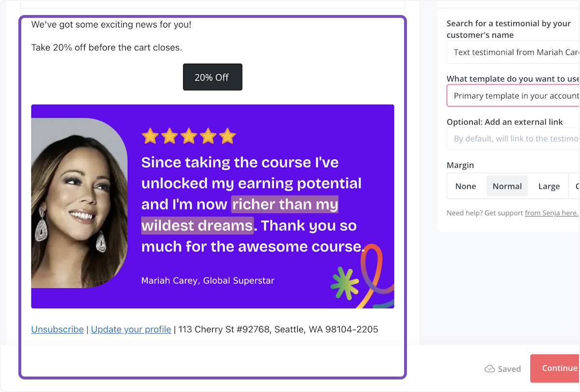Click Mariah Carey's photo in the testimonial

79,203
